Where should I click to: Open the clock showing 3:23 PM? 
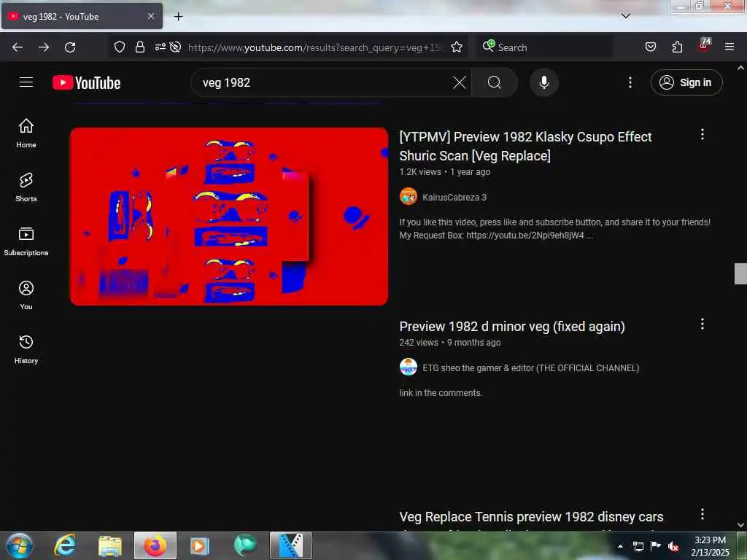[710, 546]
